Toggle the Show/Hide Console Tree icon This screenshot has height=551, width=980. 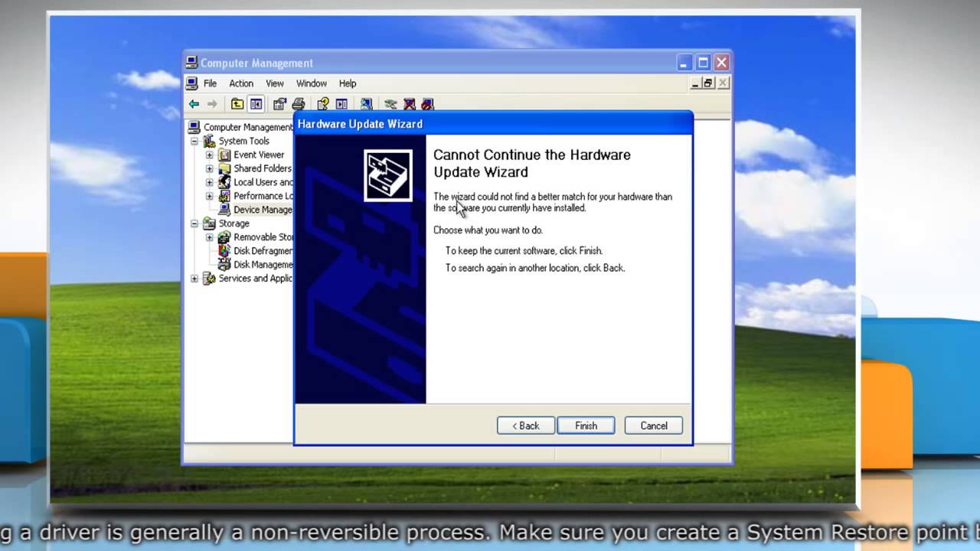point(256,104)
